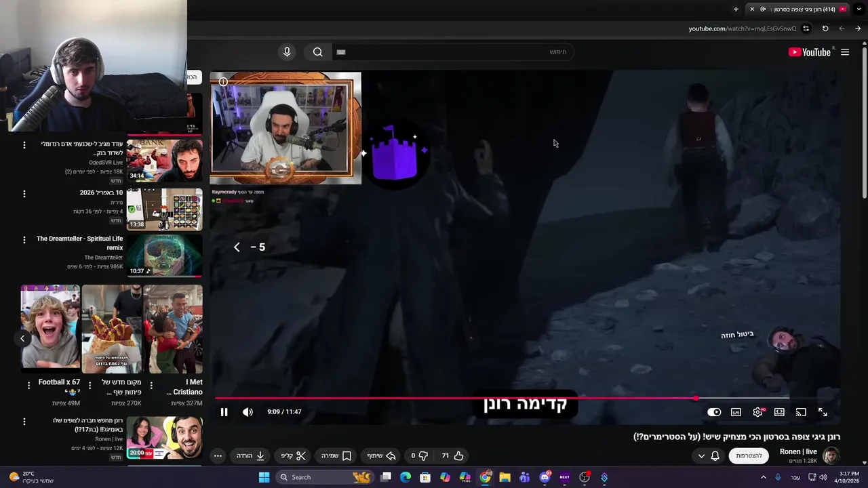Go to the YouTube home logo

pos(810,52)
